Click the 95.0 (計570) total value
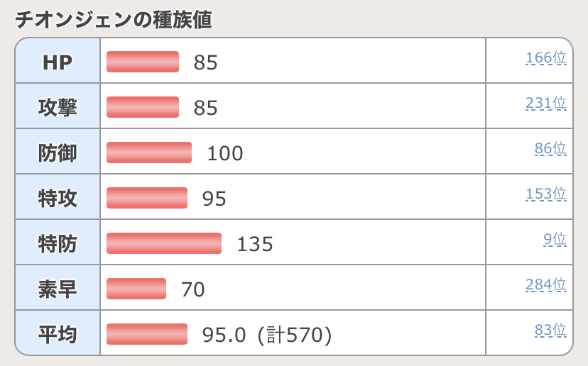Image resolution: width=588 pixels, height=366 pixels. click(x=267, y=335)
